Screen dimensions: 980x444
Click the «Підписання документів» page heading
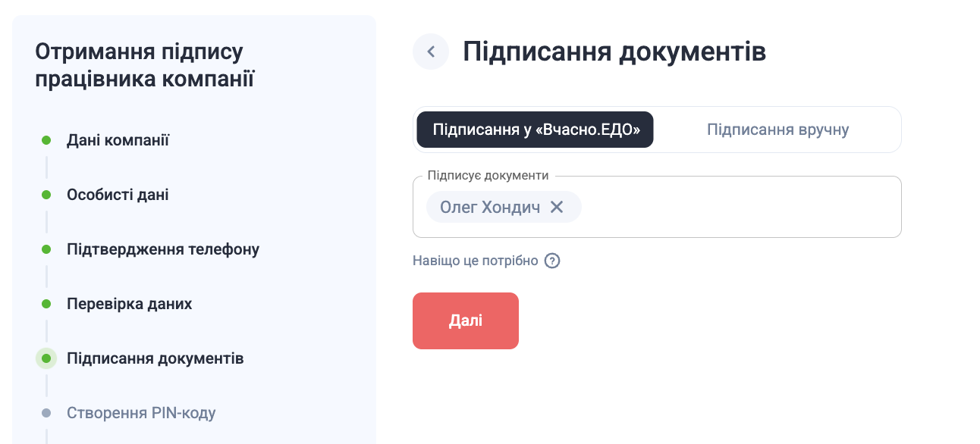tap(614, 52)
